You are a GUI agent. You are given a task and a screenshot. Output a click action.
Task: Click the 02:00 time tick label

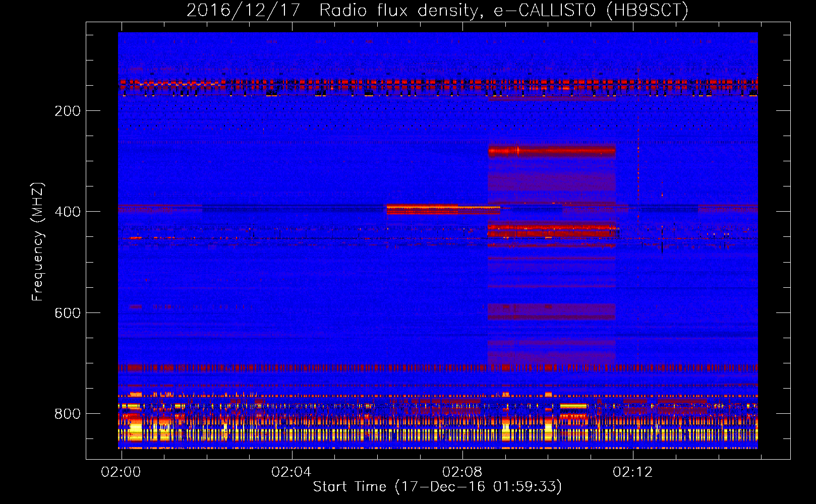pos(121,472)
